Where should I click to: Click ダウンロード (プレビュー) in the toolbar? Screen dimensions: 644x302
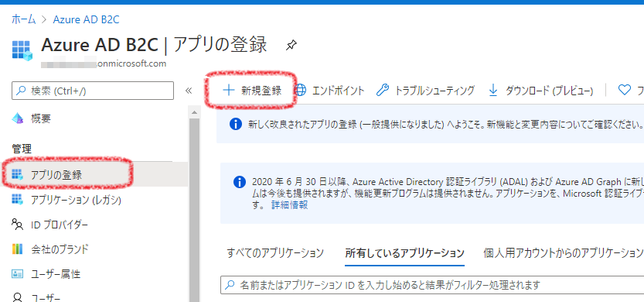[x=549, y=91]
